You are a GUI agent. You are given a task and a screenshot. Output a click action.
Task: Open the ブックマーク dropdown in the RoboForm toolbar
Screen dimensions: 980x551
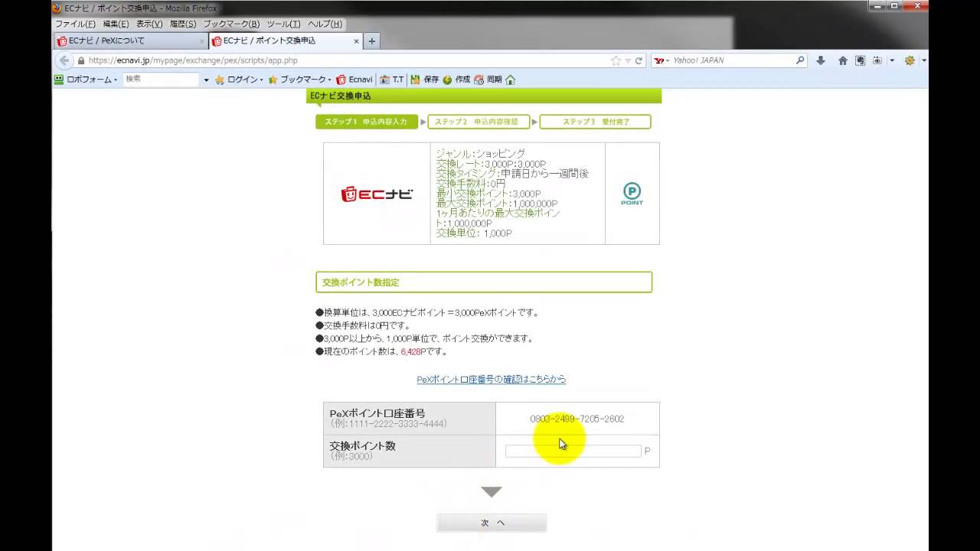299,80
